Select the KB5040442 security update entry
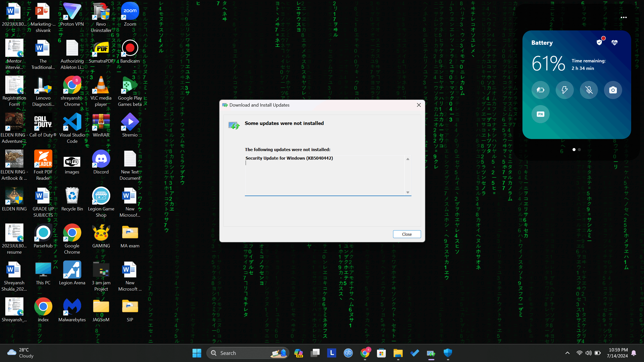 pyautogui.click(x=289, y=158)
